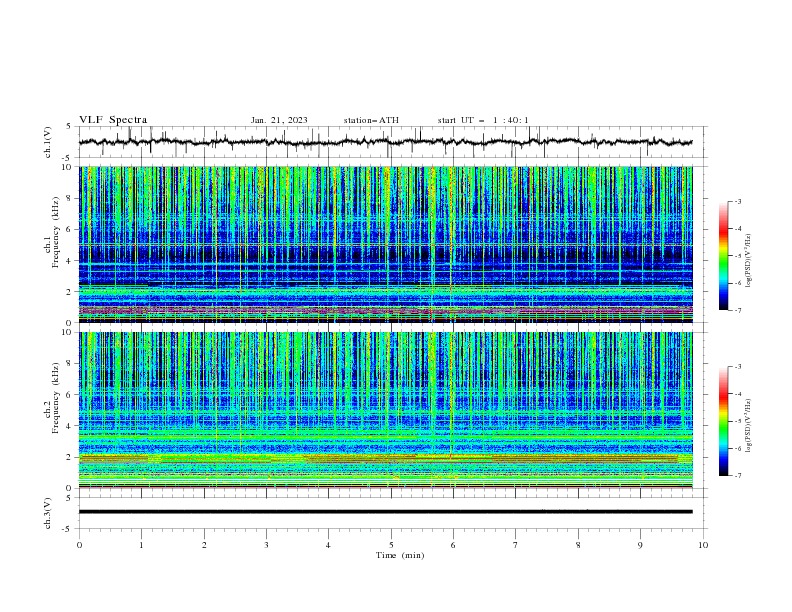The image size is (792, 612).
Task: Click time axis tick label '5'
Action: click(391, 545)
